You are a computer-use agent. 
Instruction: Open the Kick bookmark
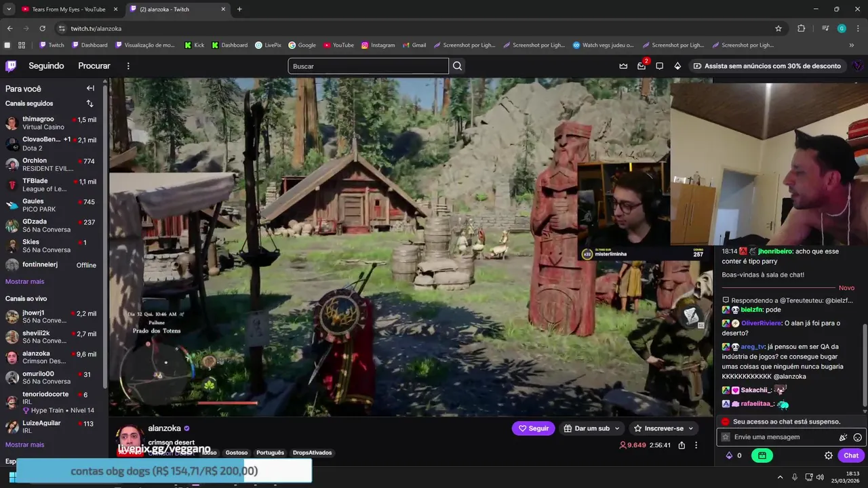coord(194,45)
